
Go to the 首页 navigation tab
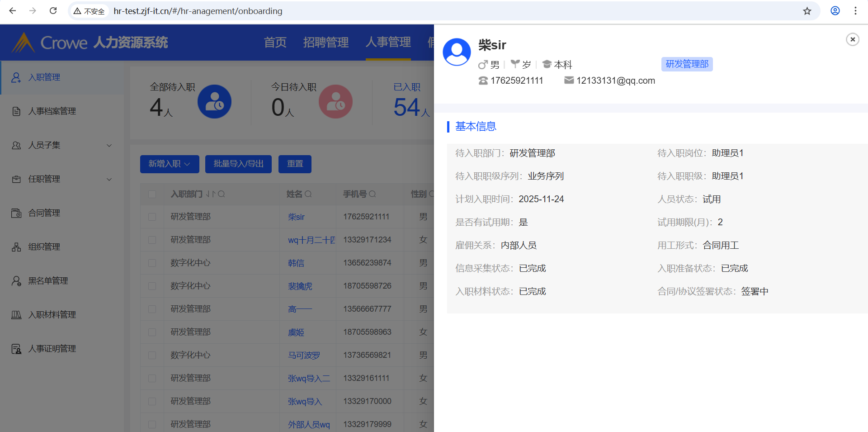pos(275,43)
